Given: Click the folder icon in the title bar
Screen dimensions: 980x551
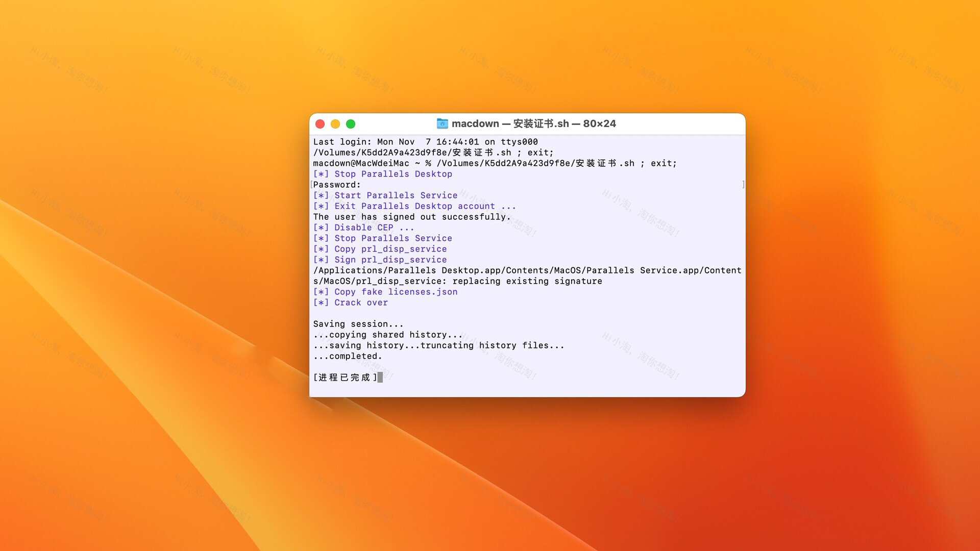Looking at the screenshot, I should [x=442, y=123].
